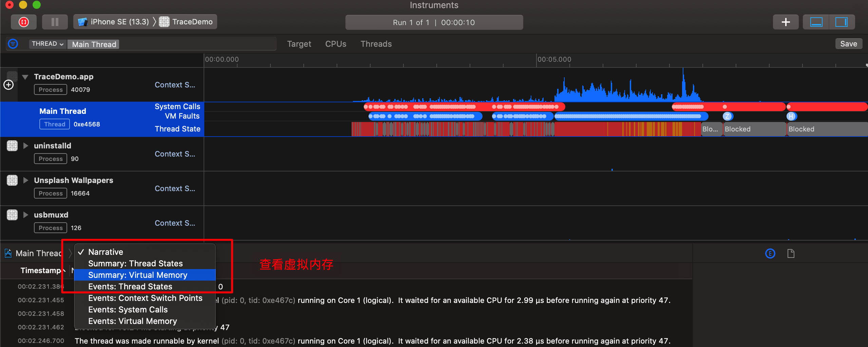Expand the uninstalld process row
Screen dimensions: 868x347
click(25, 146)
